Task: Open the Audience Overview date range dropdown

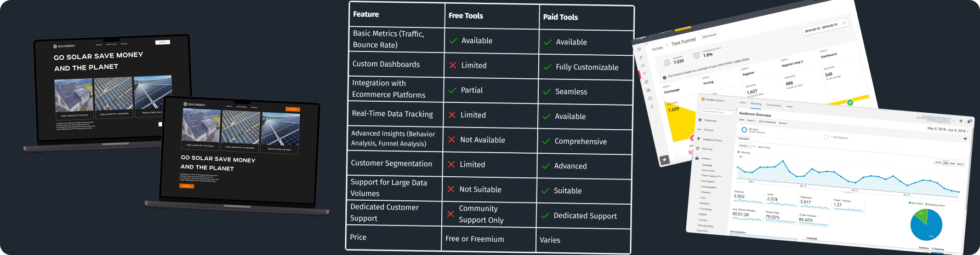Action: [x=948, y=130]
